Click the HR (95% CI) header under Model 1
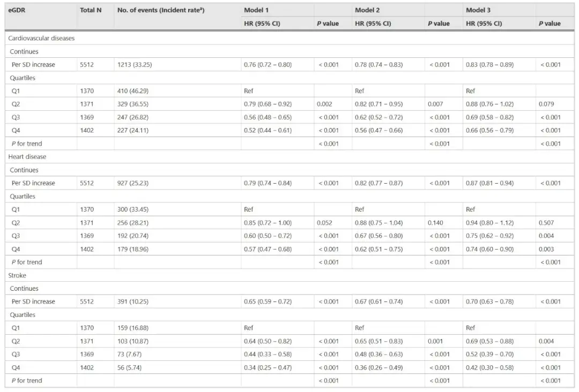 click(x=261, y=24)
